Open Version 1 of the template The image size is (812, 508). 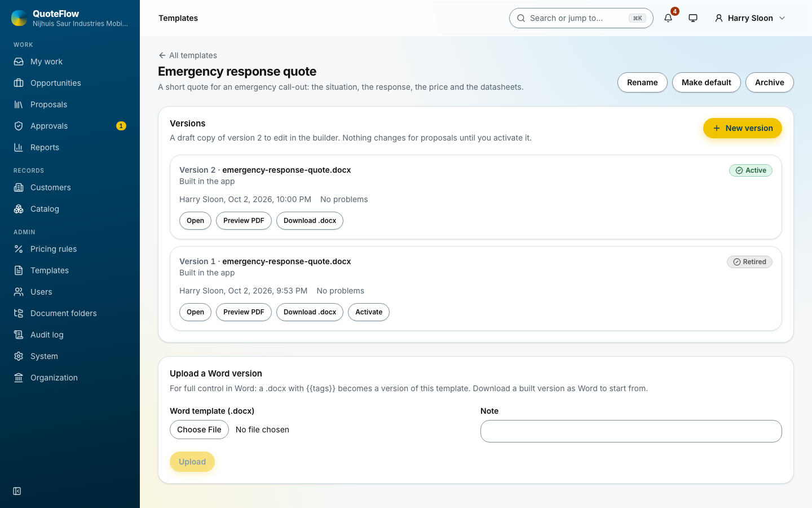(195, 312)
